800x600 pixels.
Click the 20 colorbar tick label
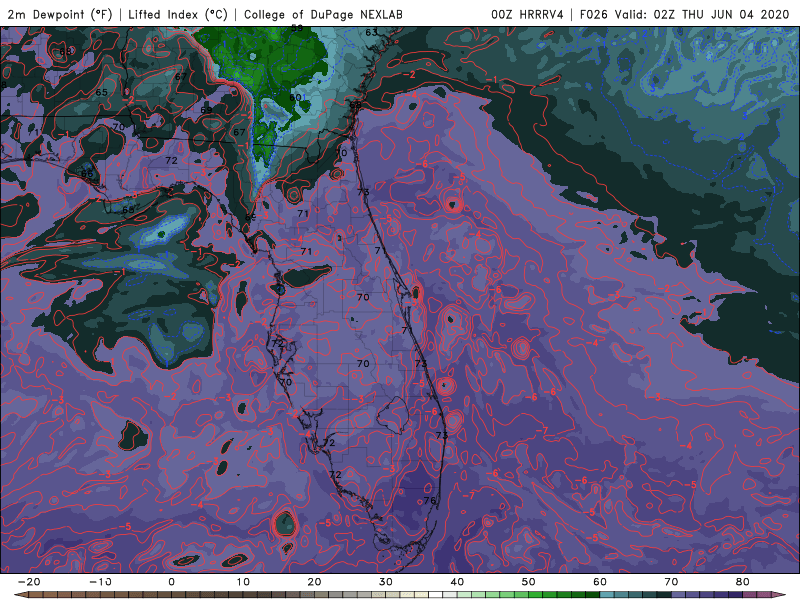pos(314,582)
